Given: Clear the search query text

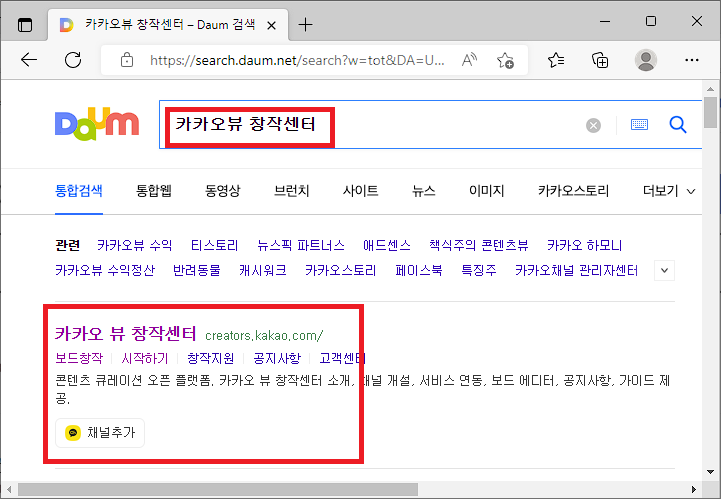Looking at the screenshot, I should [593, 125].
